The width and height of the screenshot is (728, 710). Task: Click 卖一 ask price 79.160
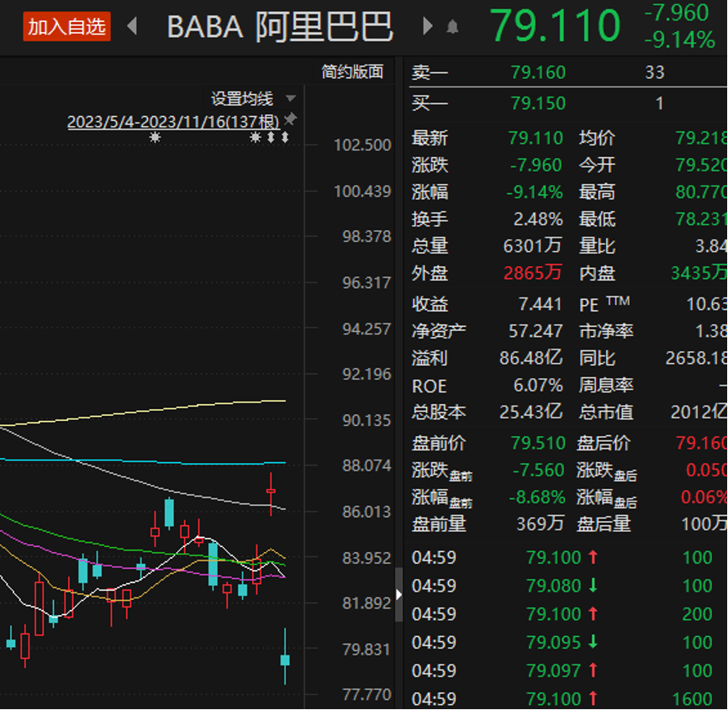538,72
